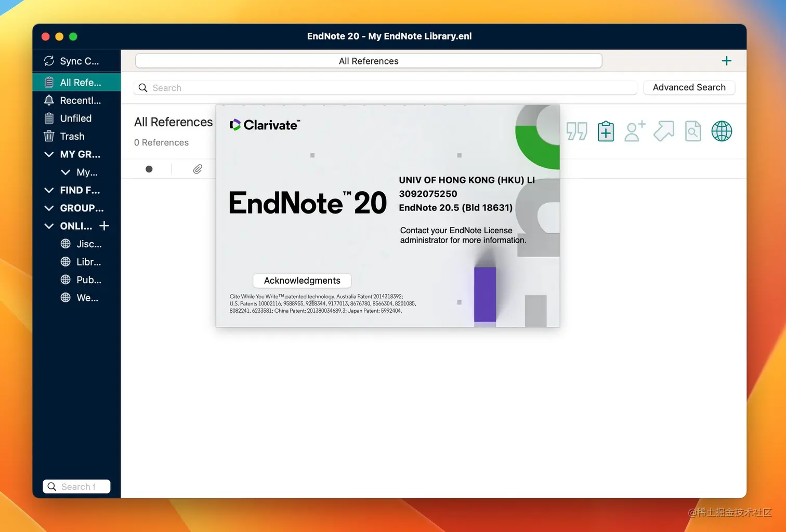The width and height of the screenshot is (786, 532).
Task: Collapse the ONLINE SEARCH section chevron
Action: point(49,226)
